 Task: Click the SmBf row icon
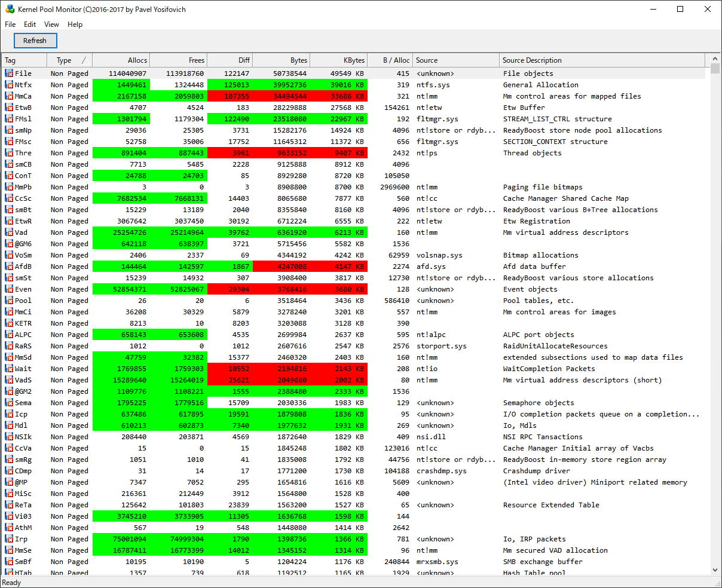[9, 562]
